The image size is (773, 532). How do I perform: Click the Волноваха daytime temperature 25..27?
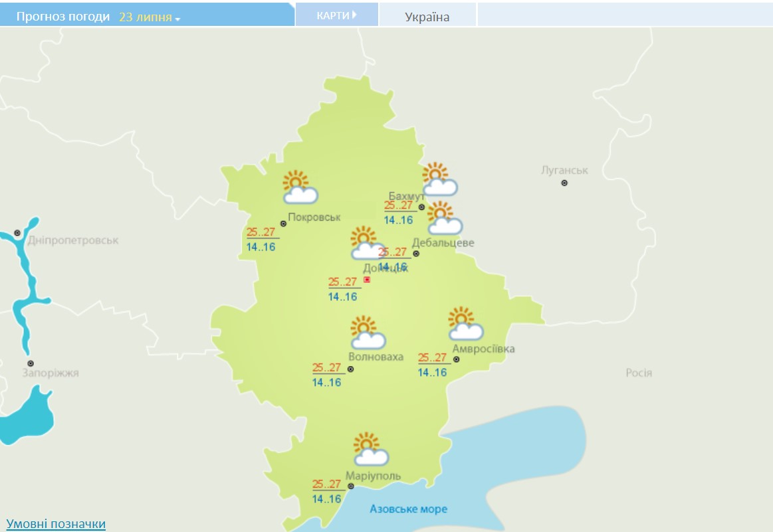327,368
